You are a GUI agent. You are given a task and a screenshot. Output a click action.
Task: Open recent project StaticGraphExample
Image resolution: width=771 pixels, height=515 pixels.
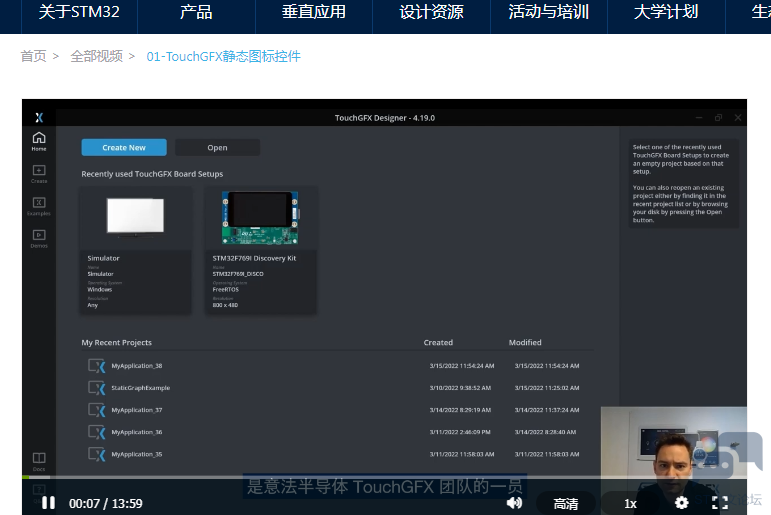tap(141, 388)
